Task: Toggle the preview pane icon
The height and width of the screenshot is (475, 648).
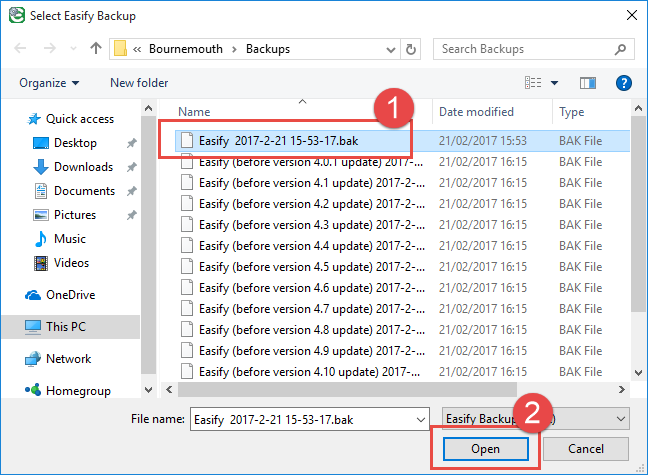Action: [587, 83]
